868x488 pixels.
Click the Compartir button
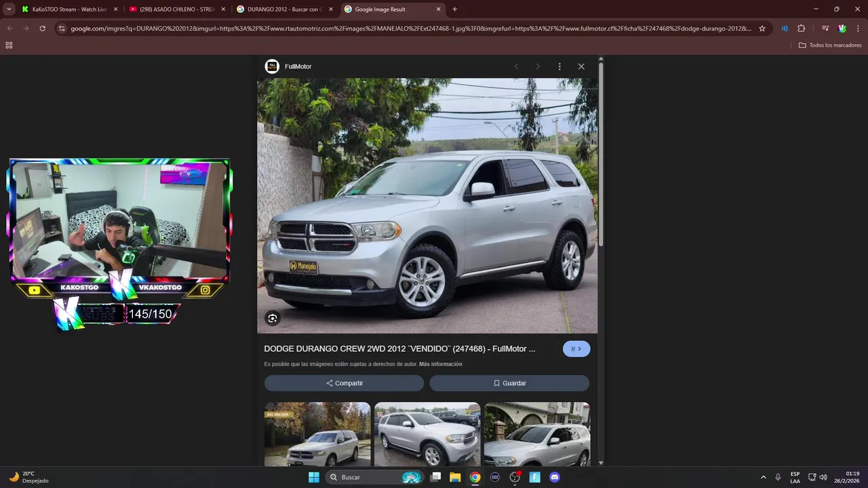344,383
